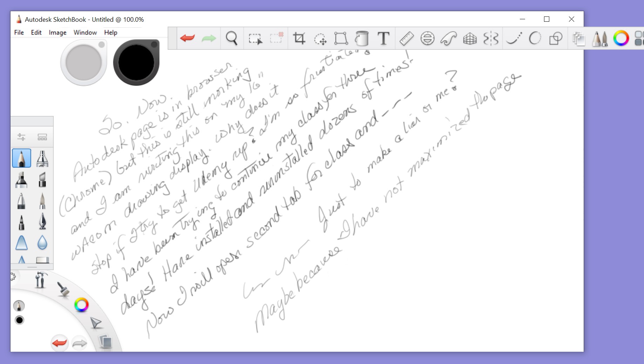Click the grey Brush Puck
644x364 pixels.
(x=83, y=63)
